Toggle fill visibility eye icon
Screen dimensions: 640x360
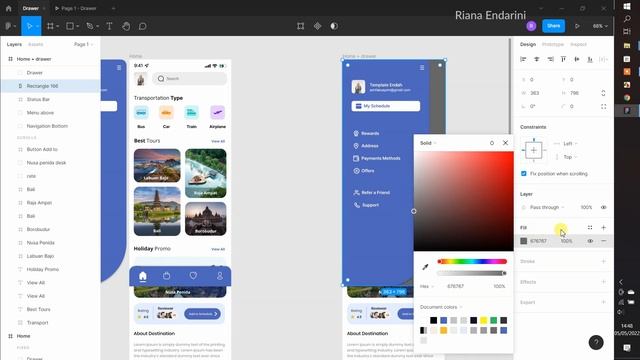pyautogui.click(x=590, y=241)
